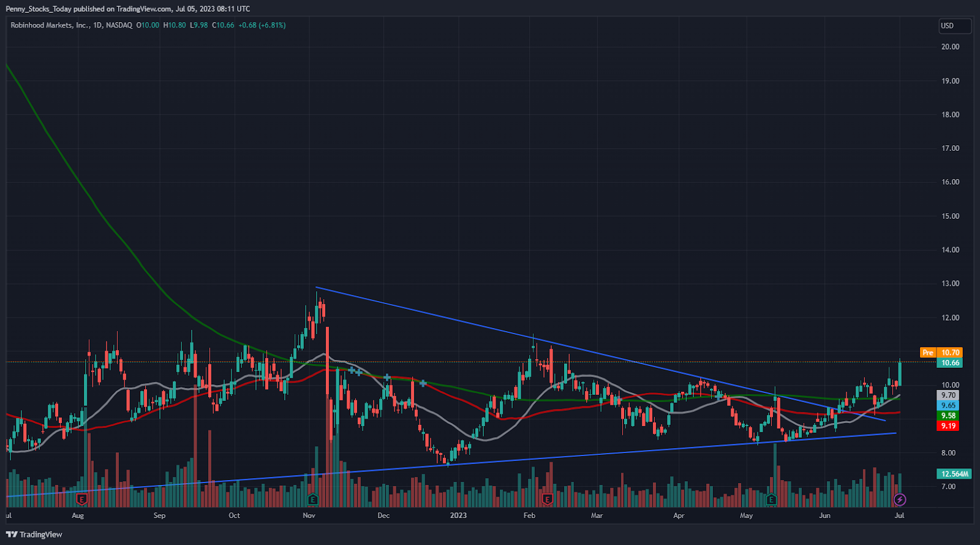Click the Penny_Stocks_Today publisher text
Image resolution: width=980 pixels, height=545 pixels.
(x=39, y=9)
